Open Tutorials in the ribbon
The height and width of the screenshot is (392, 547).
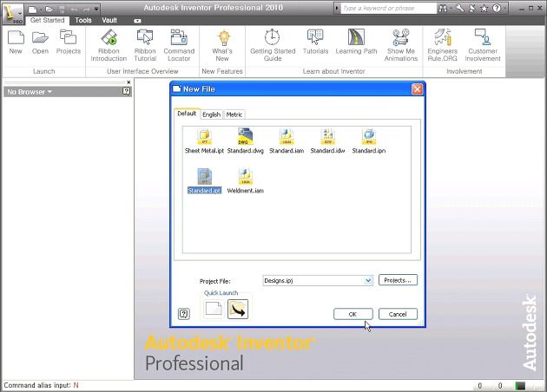point(315,42)
